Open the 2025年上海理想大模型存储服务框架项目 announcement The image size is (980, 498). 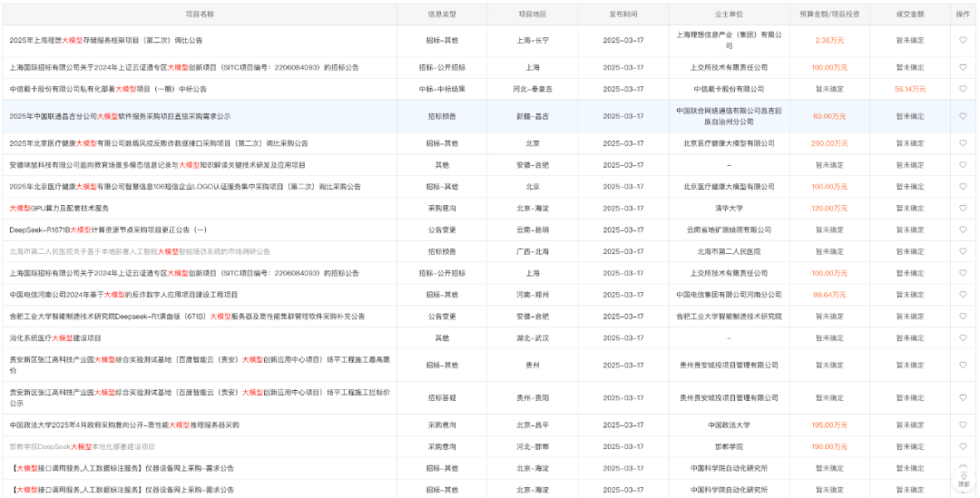pyautogui.click(x=105, y=41)
